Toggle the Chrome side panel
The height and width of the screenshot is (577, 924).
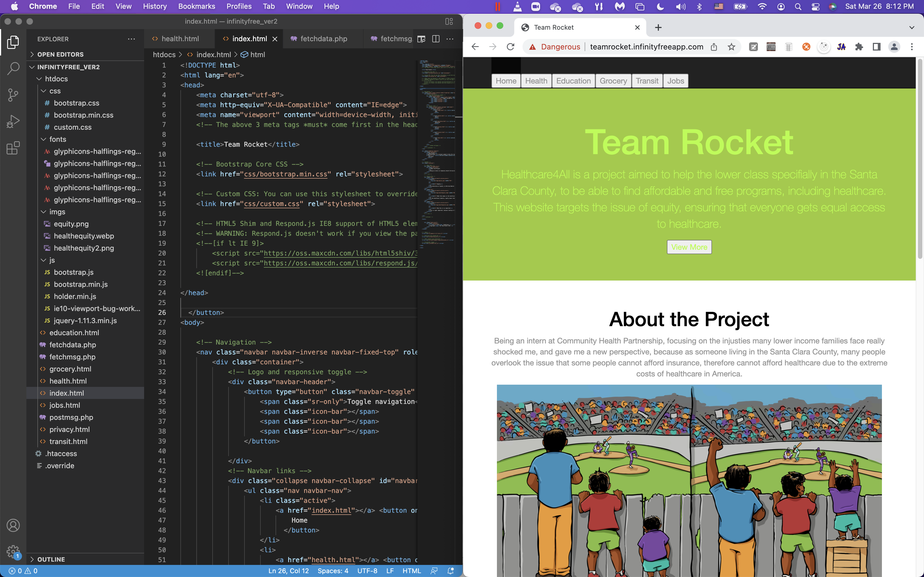[x=877, y=47]
